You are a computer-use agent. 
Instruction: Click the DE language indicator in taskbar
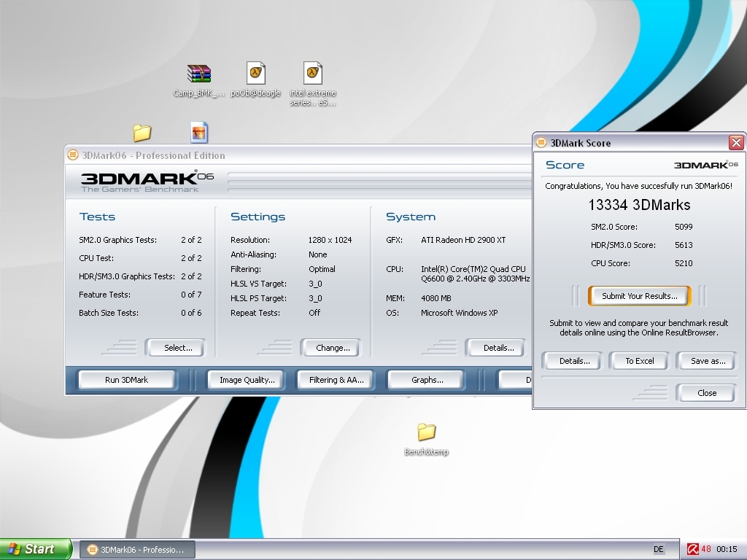pos(659,549)
